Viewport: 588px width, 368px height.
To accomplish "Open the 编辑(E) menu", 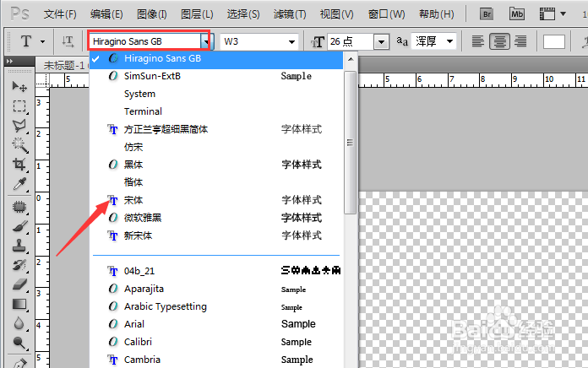I will coord(106,14).
